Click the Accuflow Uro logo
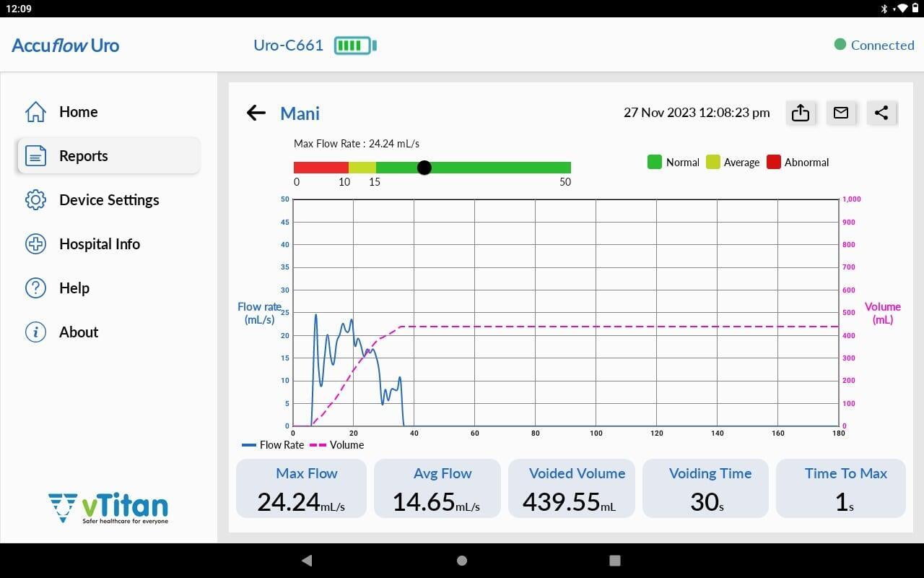The image size is (924, 578). coord(66,46)
